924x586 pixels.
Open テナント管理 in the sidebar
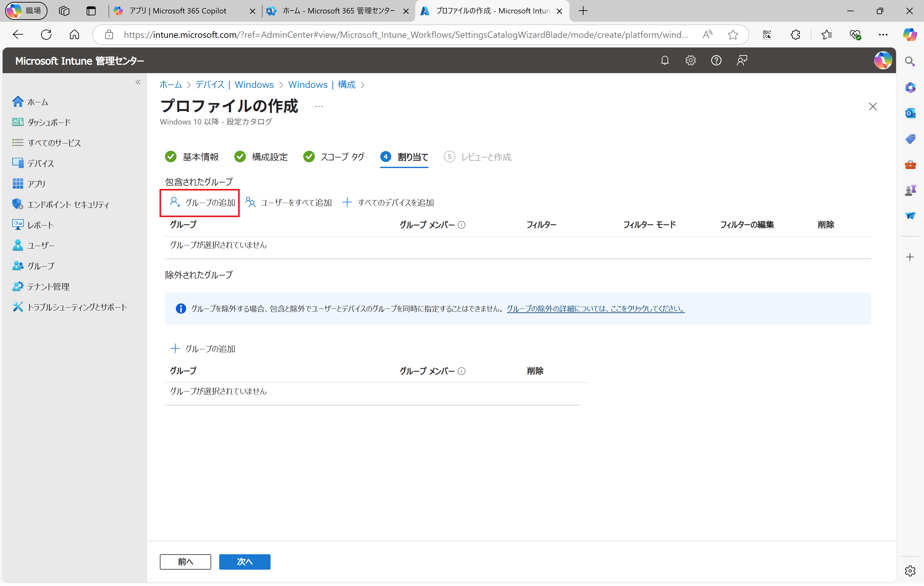click(48, 286)
